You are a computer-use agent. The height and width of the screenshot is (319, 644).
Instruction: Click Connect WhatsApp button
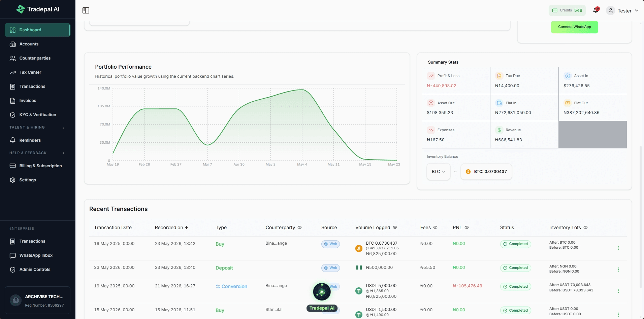tap(574, 27)
